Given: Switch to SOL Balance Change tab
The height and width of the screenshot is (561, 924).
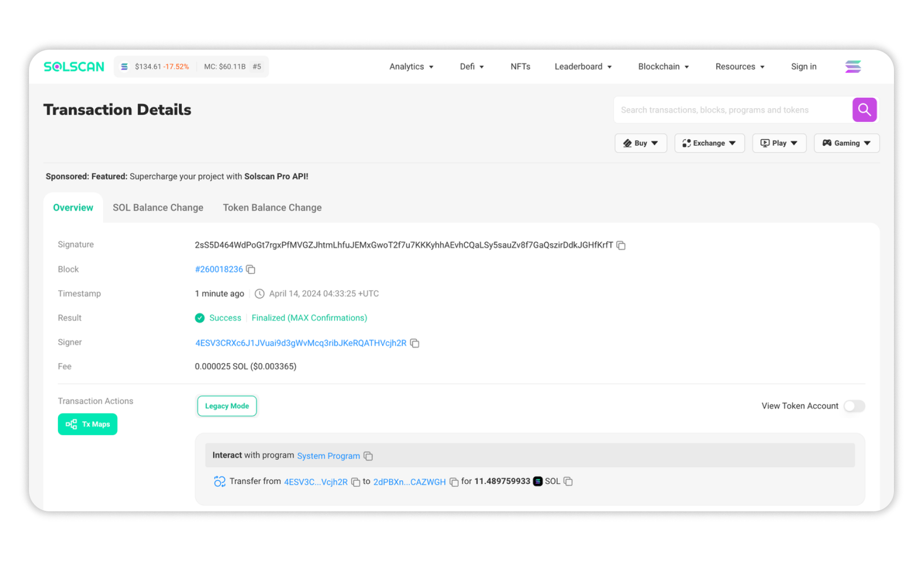Looking at the screenshot, I should tap(158, 208).
